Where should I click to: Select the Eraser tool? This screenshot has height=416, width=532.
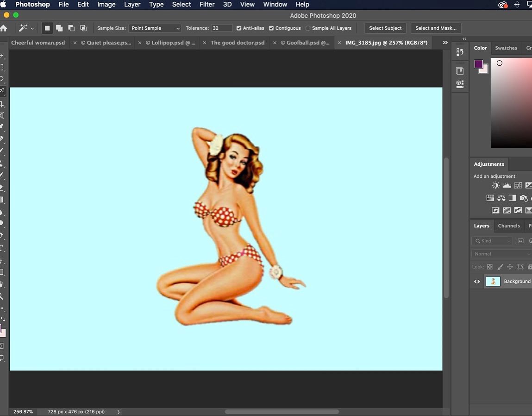click(x=2, y=187)
